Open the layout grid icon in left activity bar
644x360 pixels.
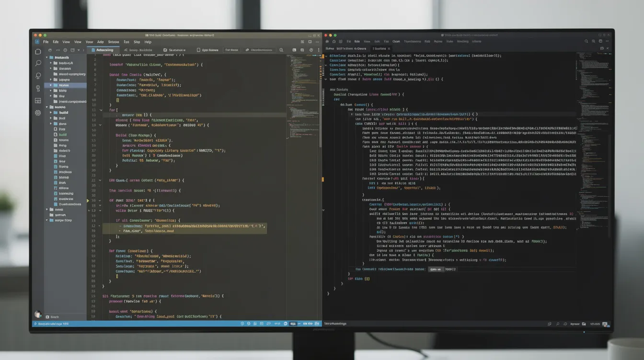38,101
